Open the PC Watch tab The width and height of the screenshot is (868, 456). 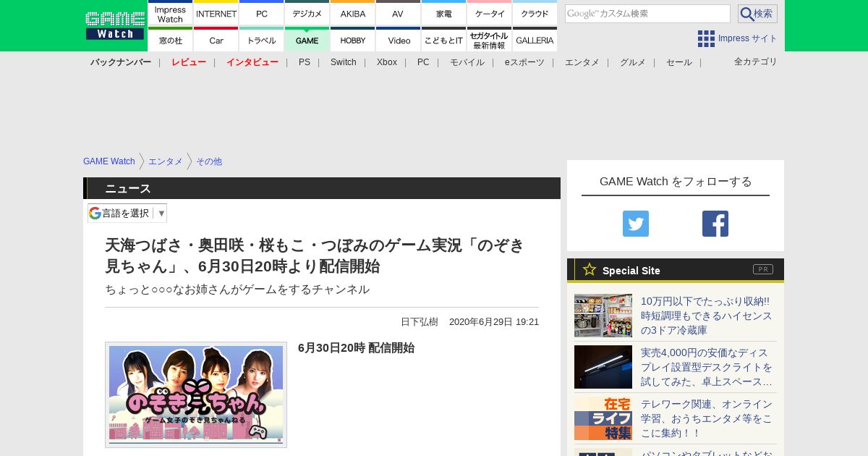point(262,13)
